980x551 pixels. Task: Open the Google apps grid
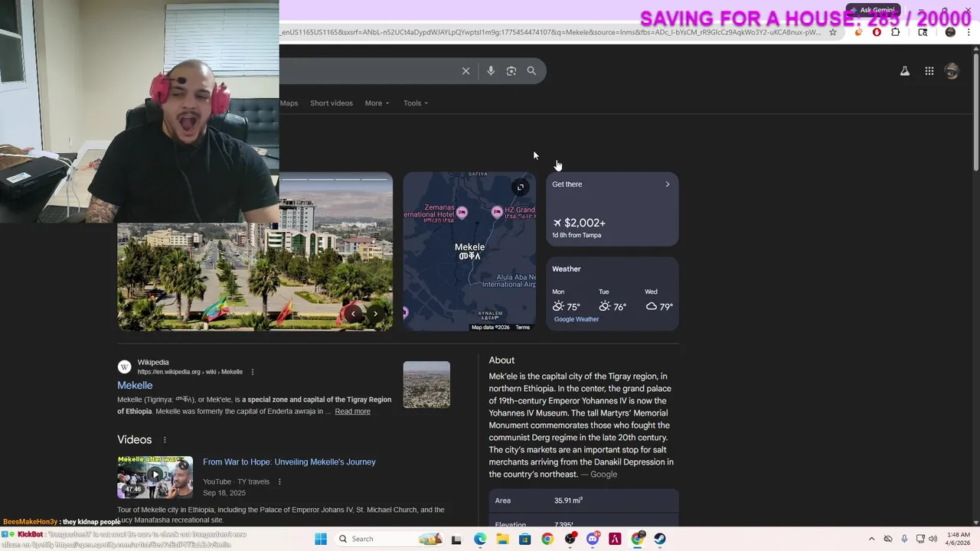(929, 71)
